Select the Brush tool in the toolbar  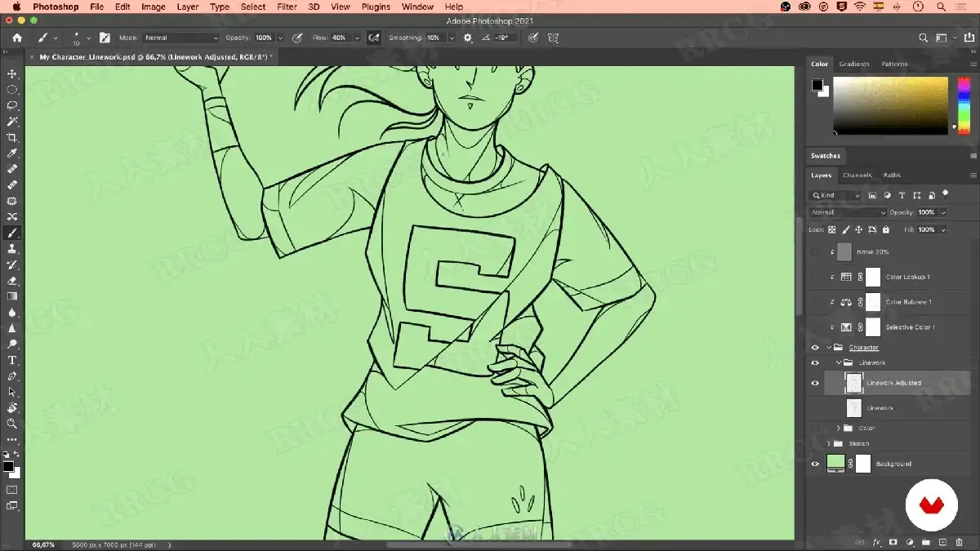pyautogui.click(x=12, y=233)
